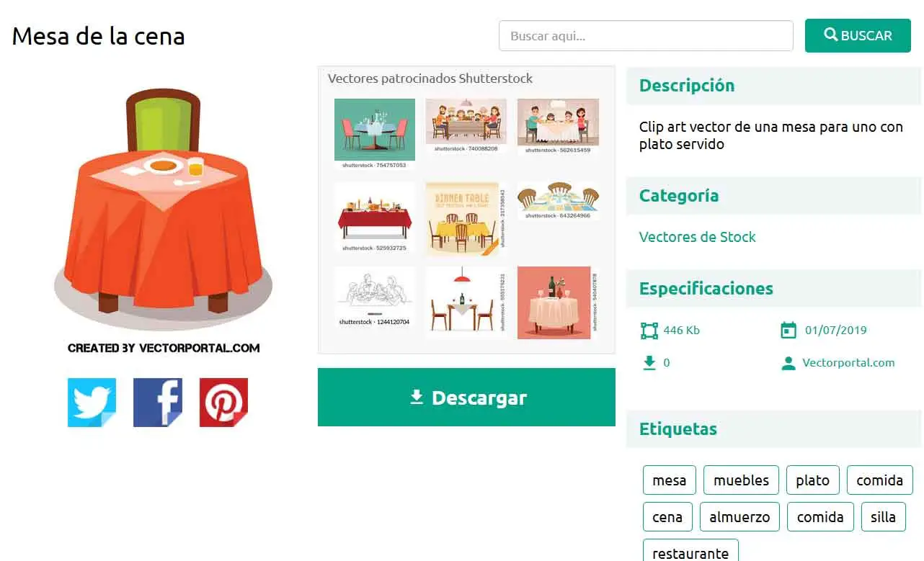Click the file size icon beside 446 Kb

click(649, 331)
